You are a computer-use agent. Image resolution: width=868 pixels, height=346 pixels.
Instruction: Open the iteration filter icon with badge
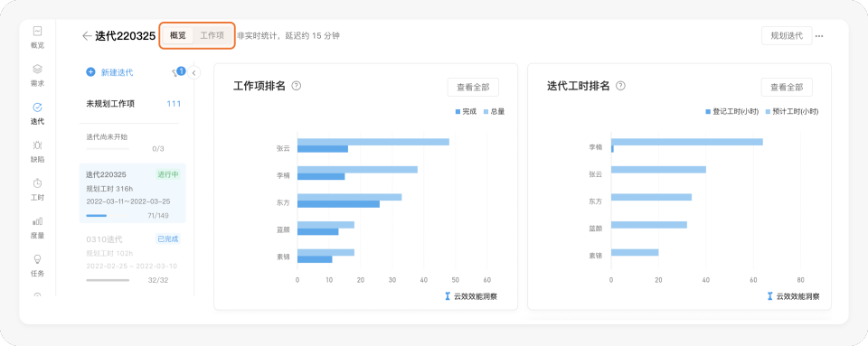(x=178, y=72)
